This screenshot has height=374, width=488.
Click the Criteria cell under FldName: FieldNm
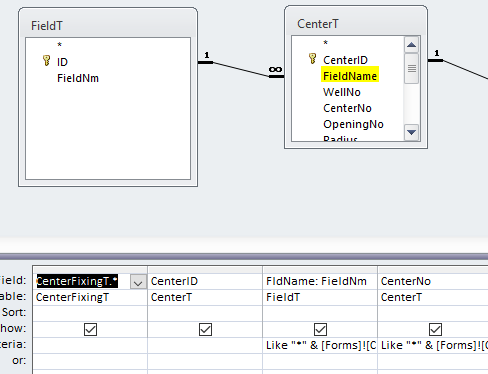(320, 345)
